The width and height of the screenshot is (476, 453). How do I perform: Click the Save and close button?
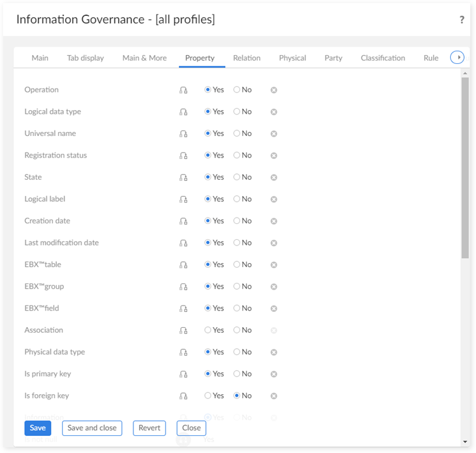pos(92,428)
